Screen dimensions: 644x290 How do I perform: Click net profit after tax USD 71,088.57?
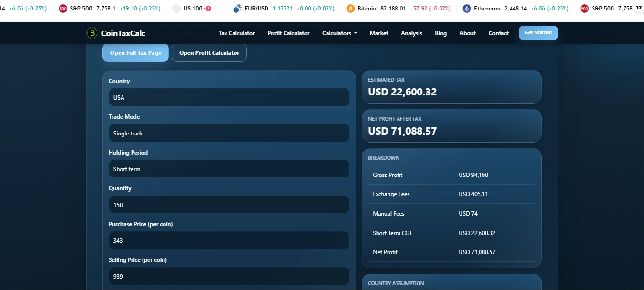point(402,131)
